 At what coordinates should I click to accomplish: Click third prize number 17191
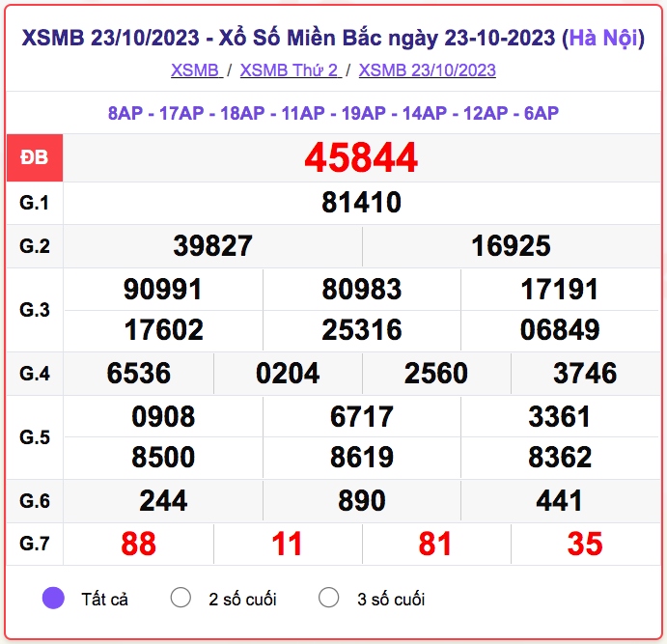[560, 290]
